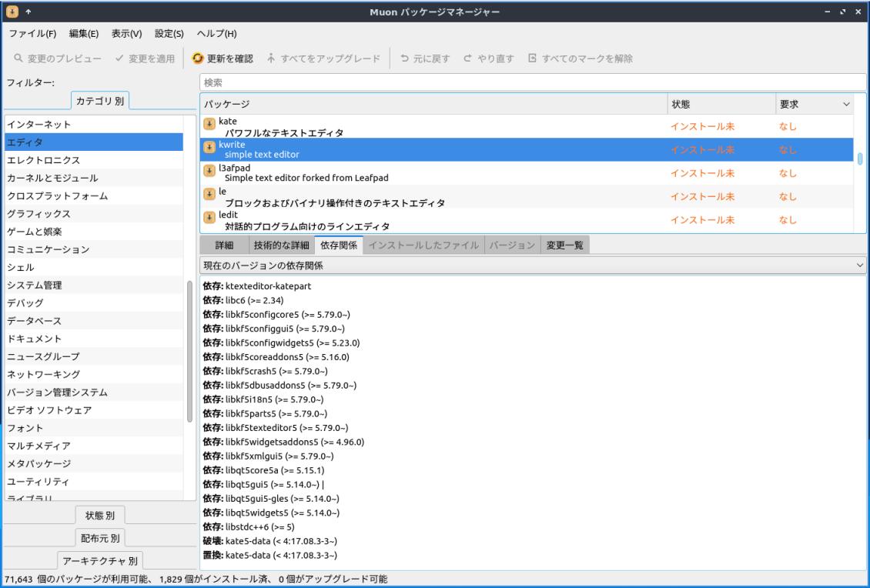Click the Muon app icon in title bar
This screenshot has width=870, height=588.
[12, 11]
